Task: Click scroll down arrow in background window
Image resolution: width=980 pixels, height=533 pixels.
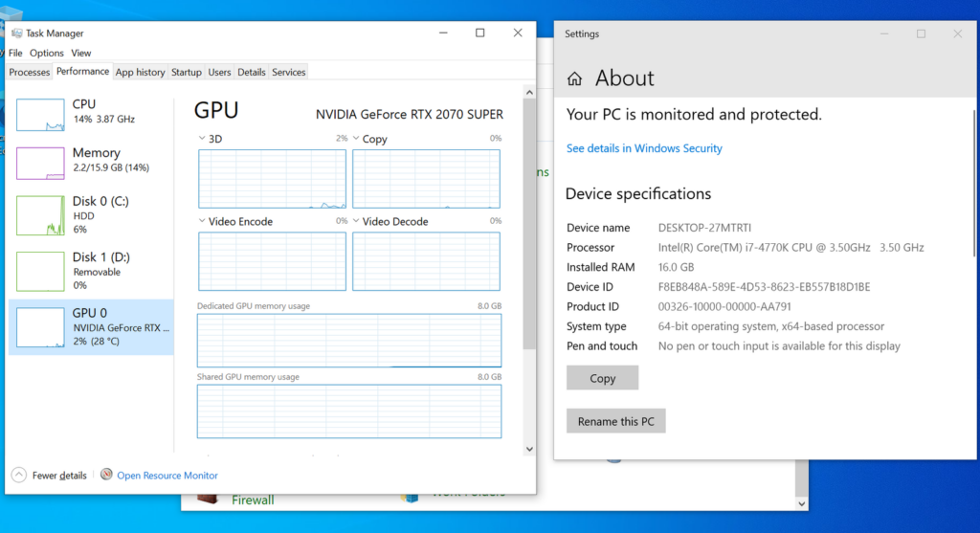Action: [x=802, y=503]
